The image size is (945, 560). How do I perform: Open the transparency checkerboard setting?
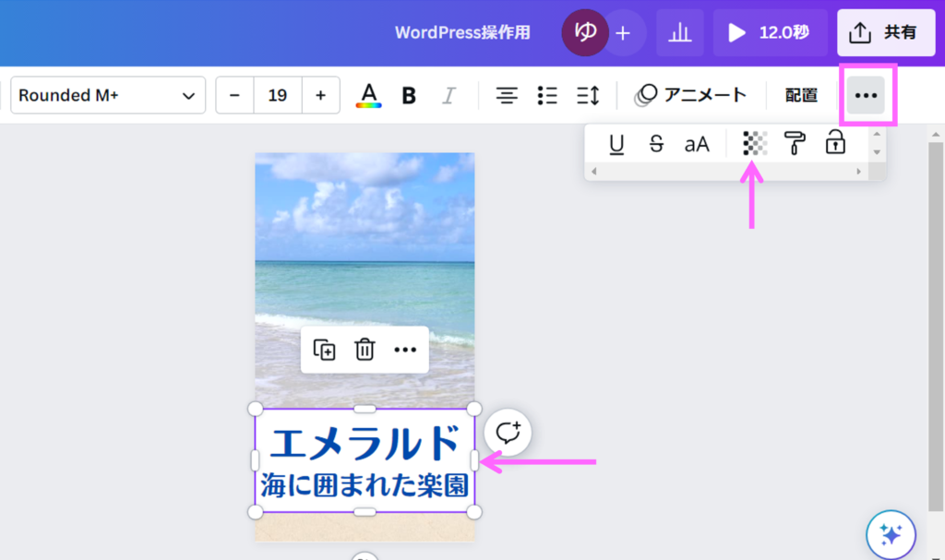point(755,144)
